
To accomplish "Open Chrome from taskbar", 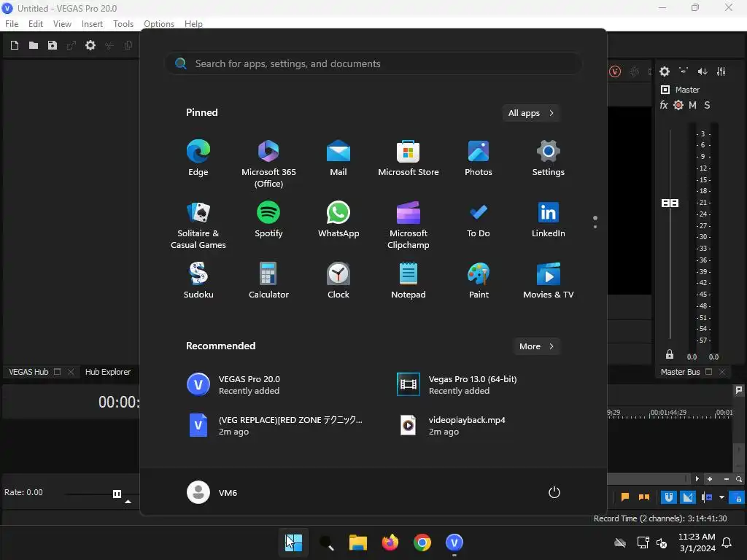I will pos(422,542).
